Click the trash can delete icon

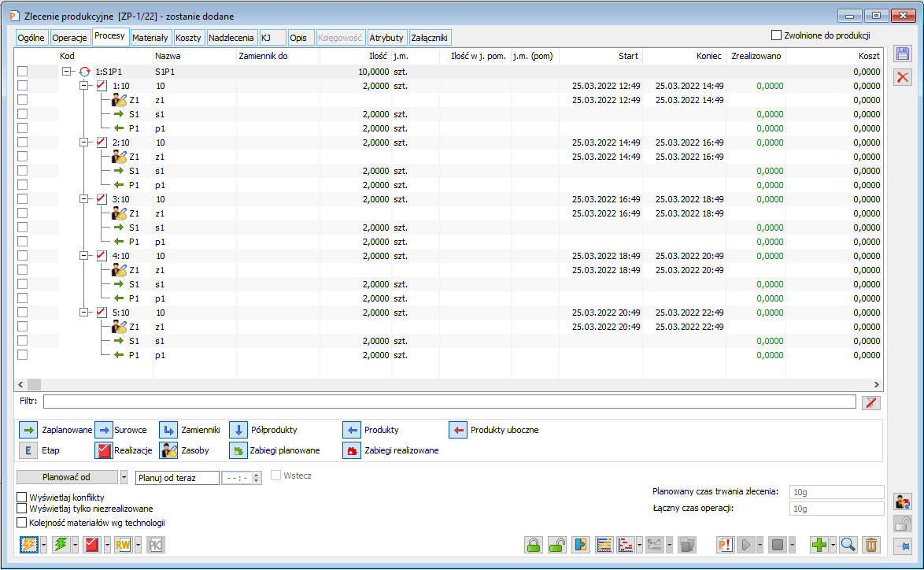[x=871, y=545]
